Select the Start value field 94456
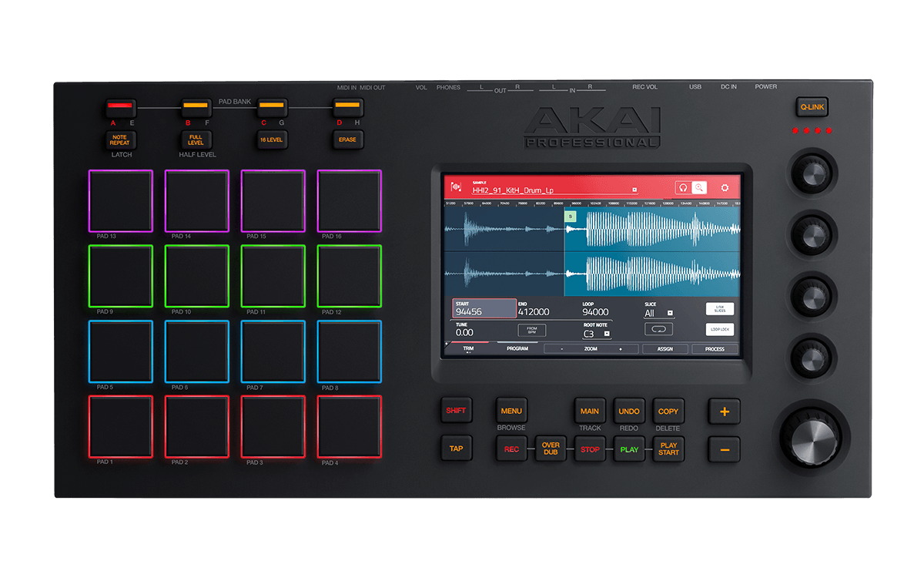924x578 pixels. pyautogui.click(x=484, y=309)
